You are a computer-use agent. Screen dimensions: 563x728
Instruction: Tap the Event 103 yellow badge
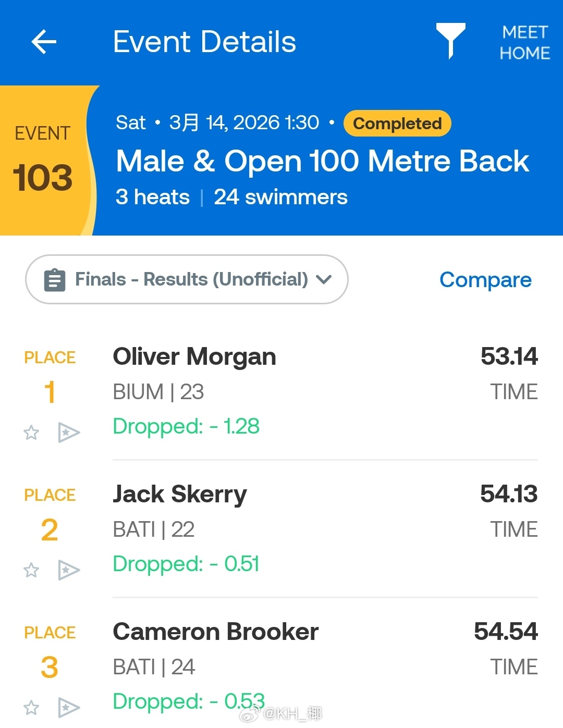coord(43,161)
